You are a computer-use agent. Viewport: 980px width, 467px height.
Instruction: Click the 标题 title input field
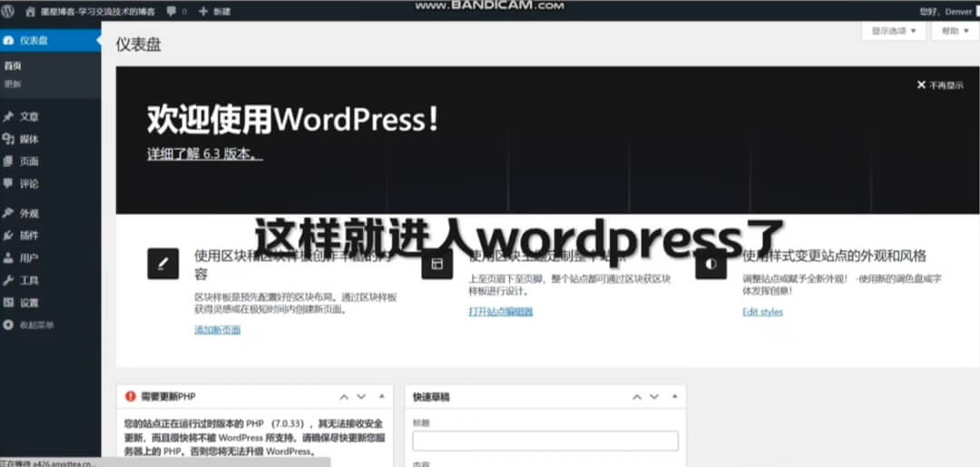tap(545, 441)
